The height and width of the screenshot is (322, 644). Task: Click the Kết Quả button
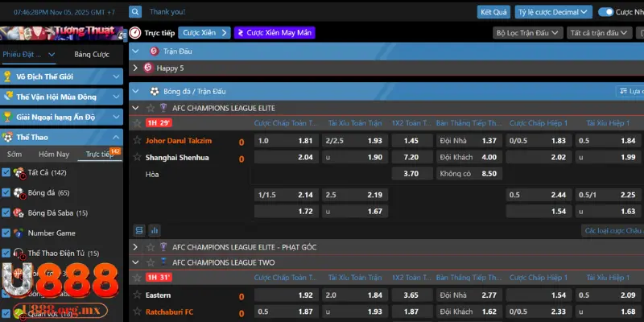pyautogui.click(x=493, y=12)
